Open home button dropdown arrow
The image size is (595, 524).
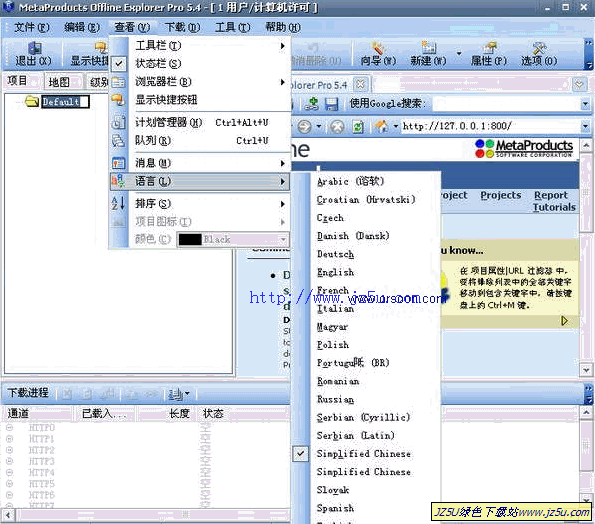(x=395, y=126)
